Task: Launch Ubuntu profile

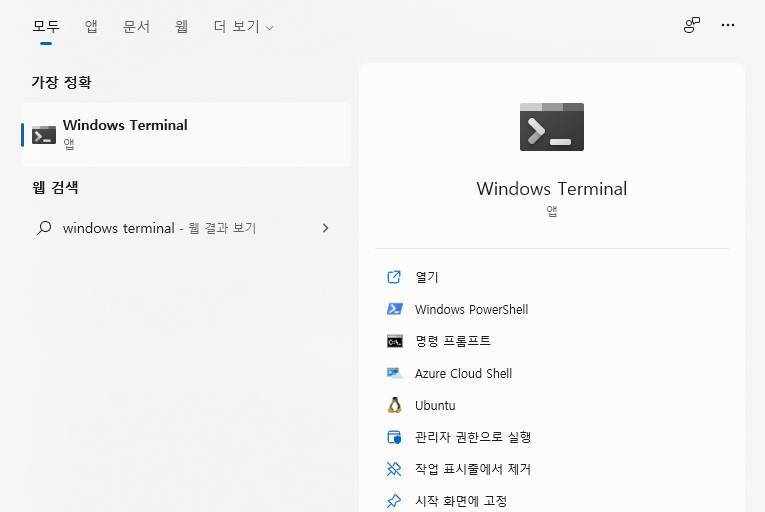Action: click(435, 406)
